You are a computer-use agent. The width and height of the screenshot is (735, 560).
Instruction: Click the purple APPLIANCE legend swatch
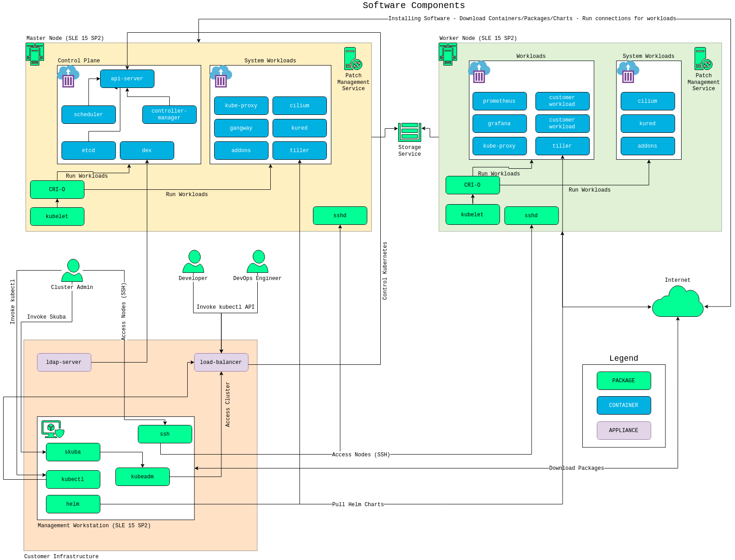[624, 431]
